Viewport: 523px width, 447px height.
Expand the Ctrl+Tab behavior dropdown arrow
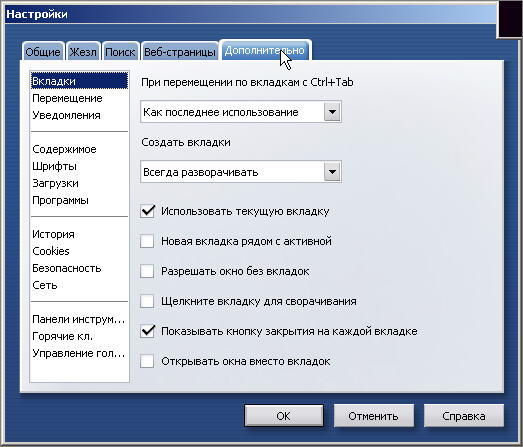[x=332, y=112]
